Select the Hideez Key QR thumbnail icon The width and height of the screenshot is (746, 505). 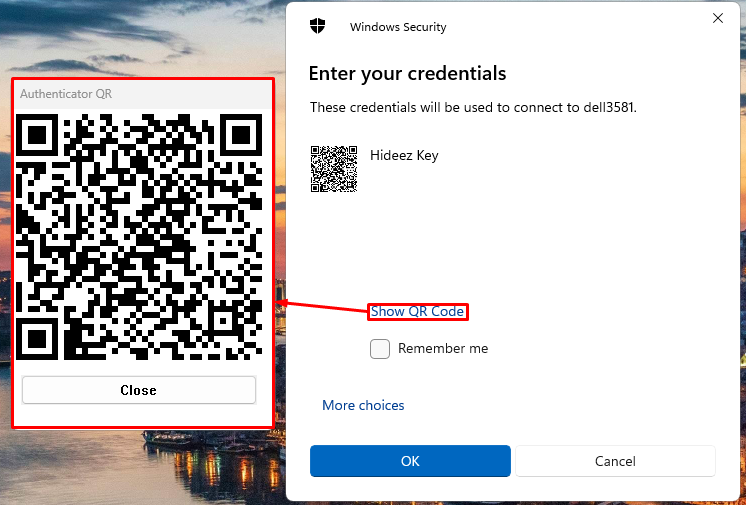(x=334, y=168)
